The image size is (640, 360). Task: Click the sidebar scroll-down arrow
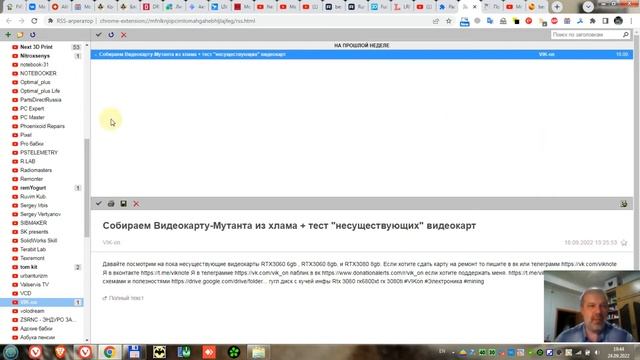87,340
